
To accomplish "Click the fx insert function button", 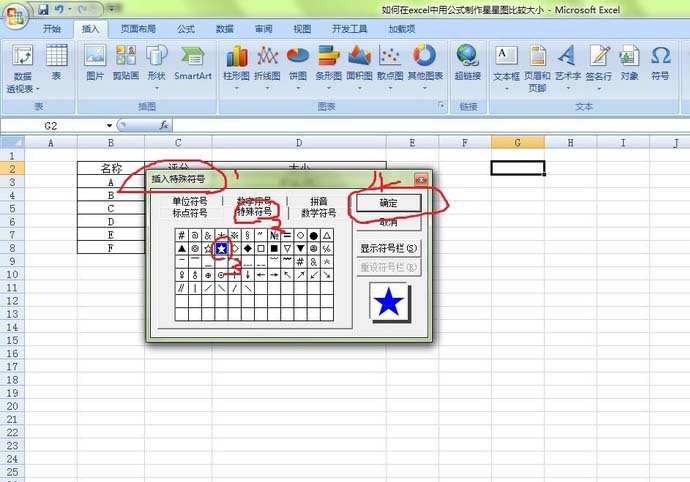I will click(164, 126).
